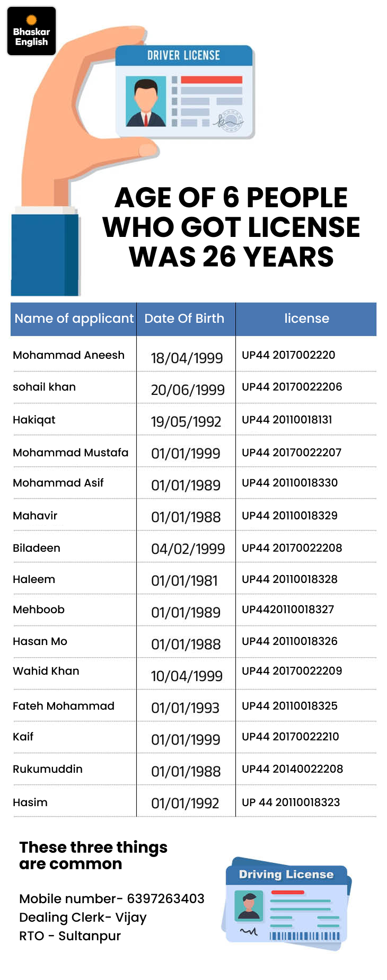Click license number UP44 20110018131

coord(287,420)
